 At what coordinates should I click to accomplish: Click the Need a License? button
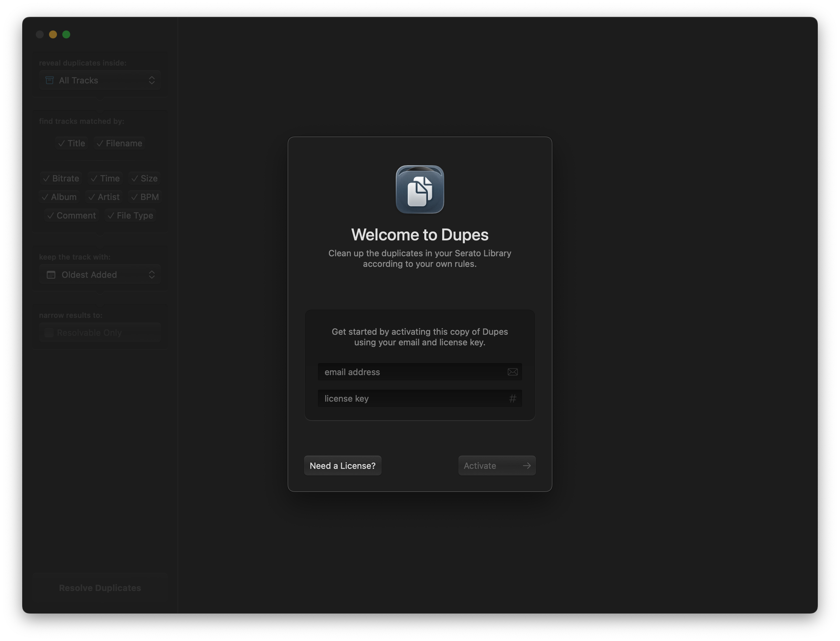[342, 466]
